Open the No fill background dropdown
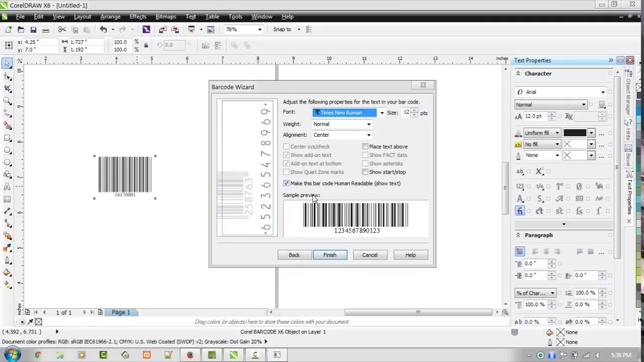The width and height of the screenshot is (644, 362). (x=557, y=144)
